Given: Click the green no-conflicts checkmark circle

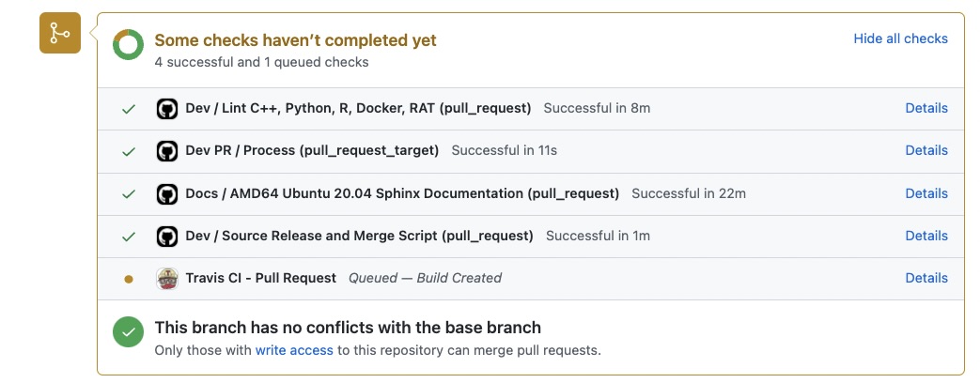Looking at the screenshot, I should point(128,333).
